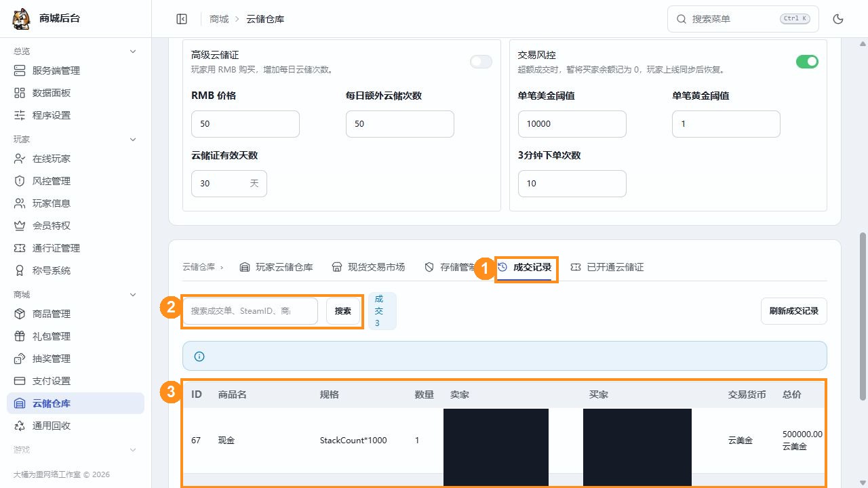Click the RMB 价格 input field
This screenshot has height=488, width=868.
[x=245, y=124]
